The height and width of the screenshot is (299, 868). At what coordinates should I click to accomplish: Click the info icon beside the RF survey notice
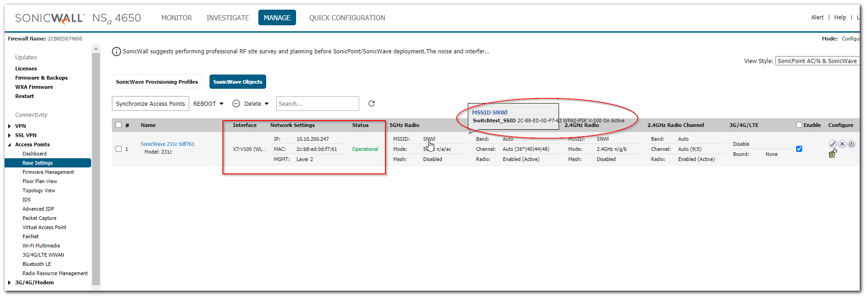(117, 52)
